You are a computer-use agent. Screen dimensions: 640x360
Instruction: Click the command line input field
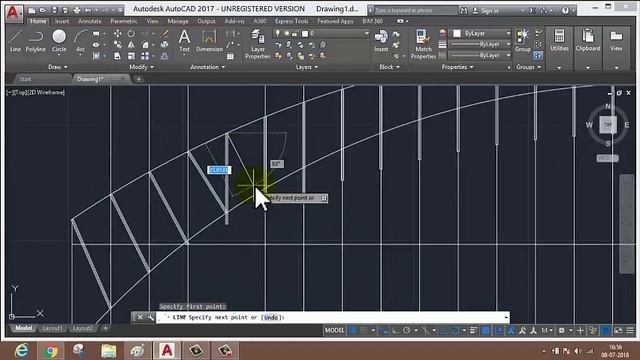click(333, 317)
